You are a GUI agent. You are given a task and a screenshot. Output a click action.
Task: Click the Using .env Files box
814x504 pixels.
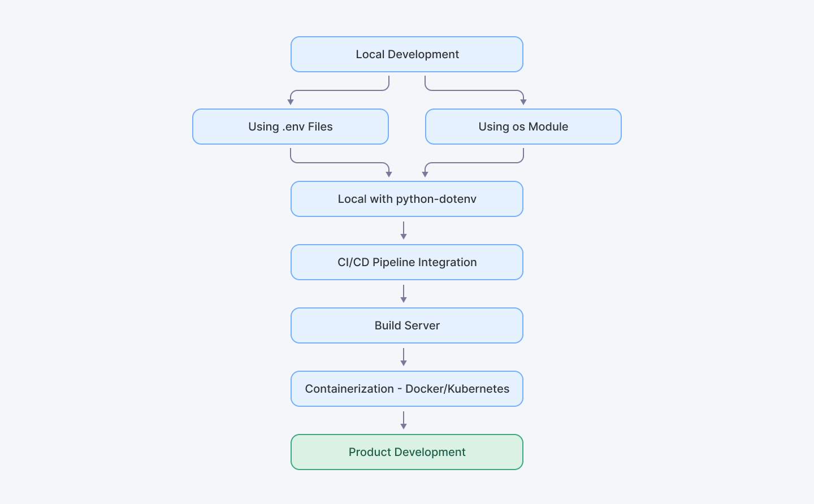pyautogui.click(x=291, y=127)
